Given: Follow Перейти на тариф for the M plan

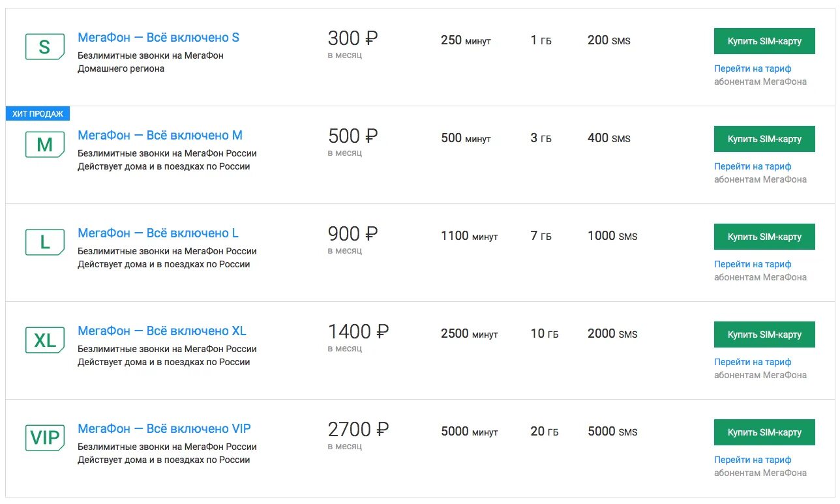Looking at the screenshot, I should (x=753, y=166).
